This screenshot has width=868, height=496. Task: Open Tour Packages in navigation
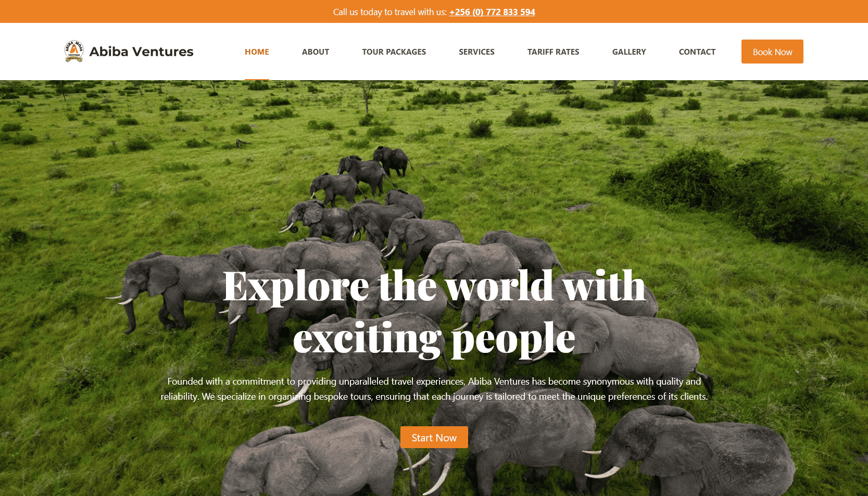click(394, 52)
